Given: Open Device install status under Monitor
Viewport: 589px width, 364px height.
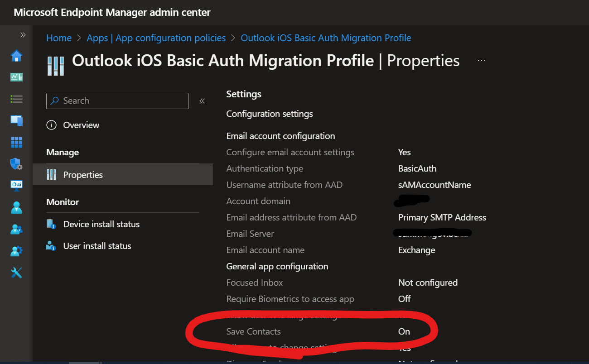Looking at the screenshot, I should pyautogui.click(x=101, y=224).
